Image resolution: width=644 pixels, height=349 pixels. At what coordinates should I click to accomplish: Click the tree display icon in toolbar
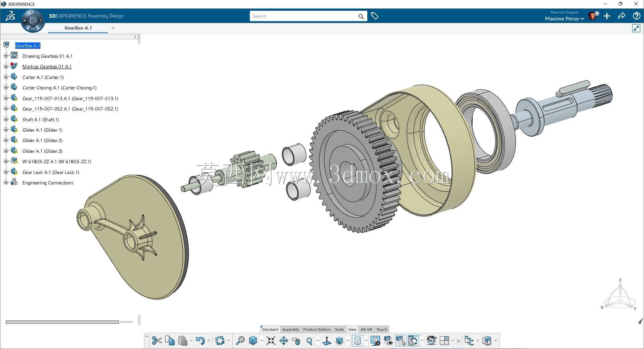point(469,341)
